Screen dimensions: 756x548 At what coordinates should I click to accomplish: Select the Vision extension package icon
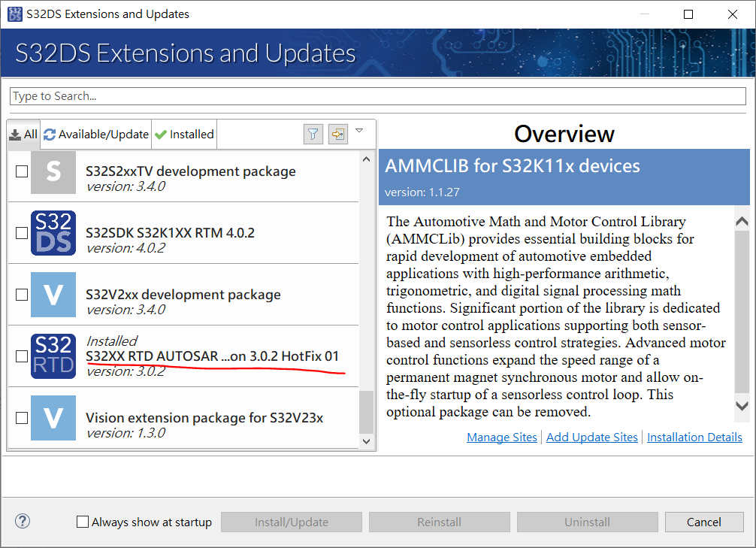coord(53,418)
